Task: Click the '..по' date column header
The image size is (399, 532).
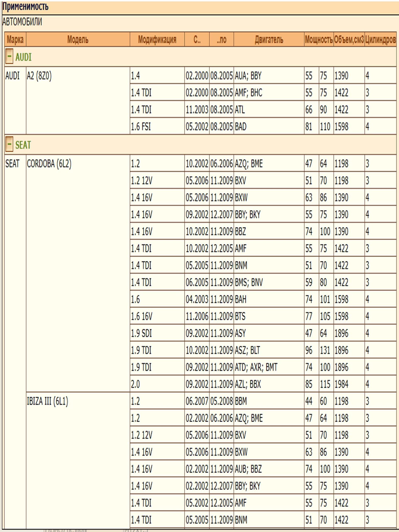Action: tap(221, 39)
